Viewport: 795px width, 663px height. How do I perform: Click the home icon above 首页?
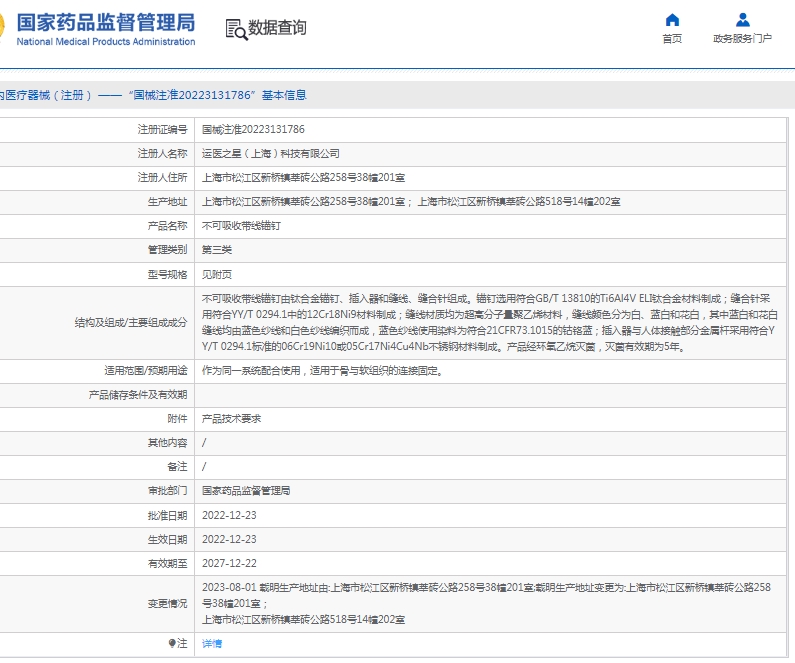point(672,20)
